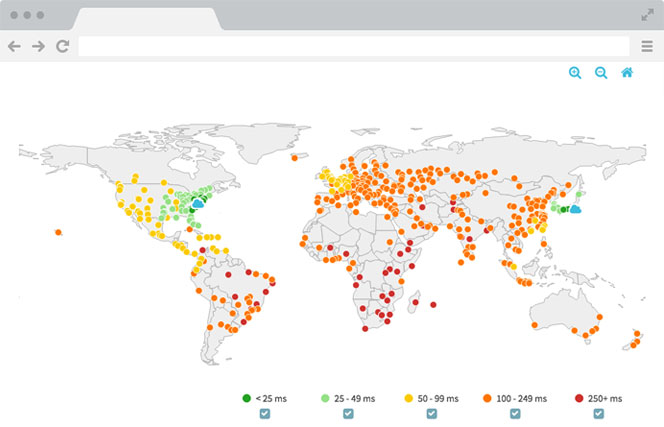Click the browser address bar
Screen dimensions: 664x427
(x=355, y=46)
